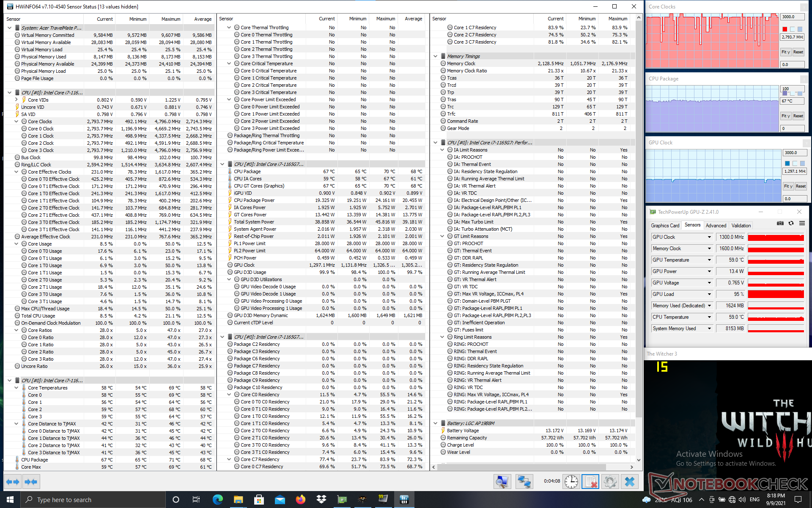Click the network remote monitors icon
Screen dimensions: 812x508
[x=524, y=482]
